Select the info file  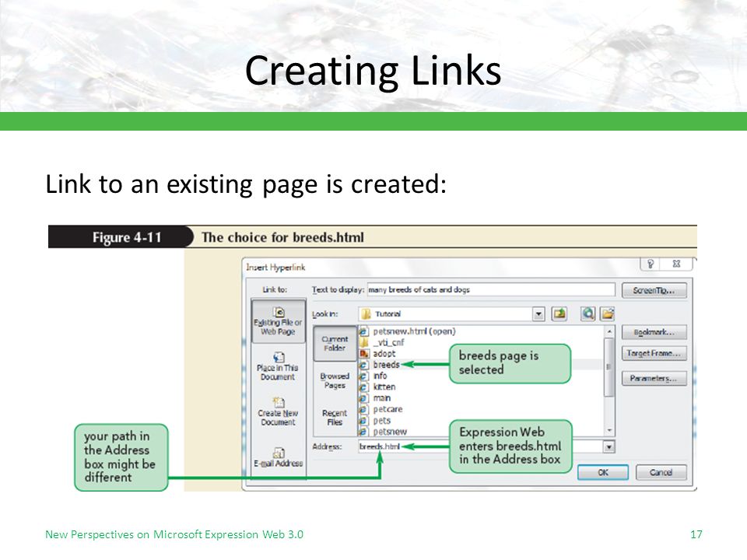tap(373, 376)
